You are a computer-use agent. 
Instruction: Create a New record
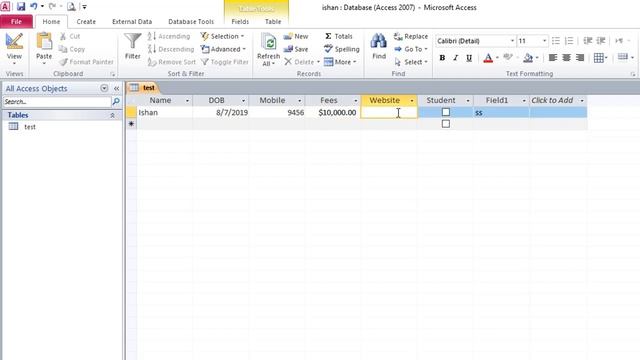tap(296, 36)
